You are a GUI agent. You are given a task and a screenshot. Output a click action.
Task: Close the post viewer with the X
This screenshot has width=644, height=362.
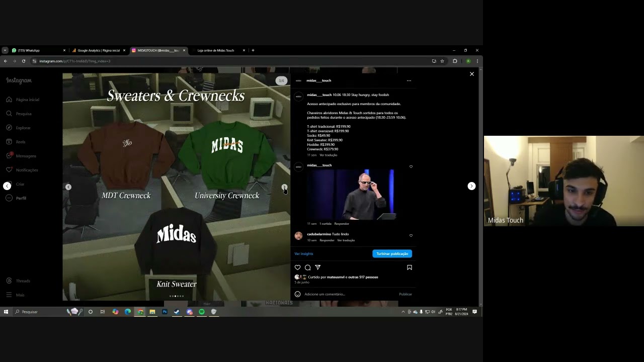[472, 74]
